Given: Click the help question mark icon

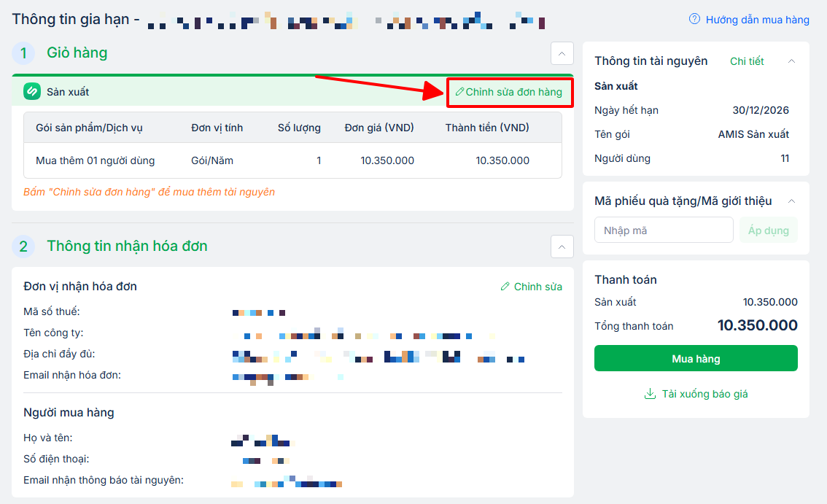Looking at the screenshot, I should coord(694,20).
